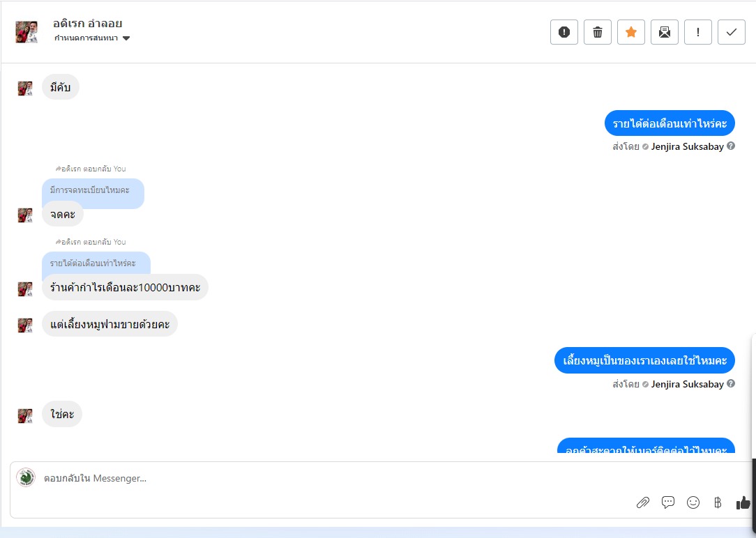Open the emoji smiley picker
The width and height of the screenshot is (756, 538).
click(693, 503)
